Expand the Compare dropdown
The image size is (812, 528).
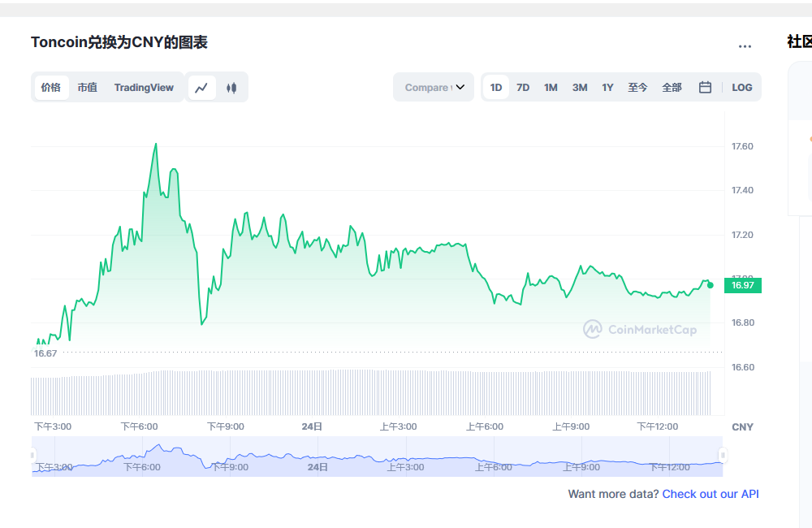pos(434,88)
